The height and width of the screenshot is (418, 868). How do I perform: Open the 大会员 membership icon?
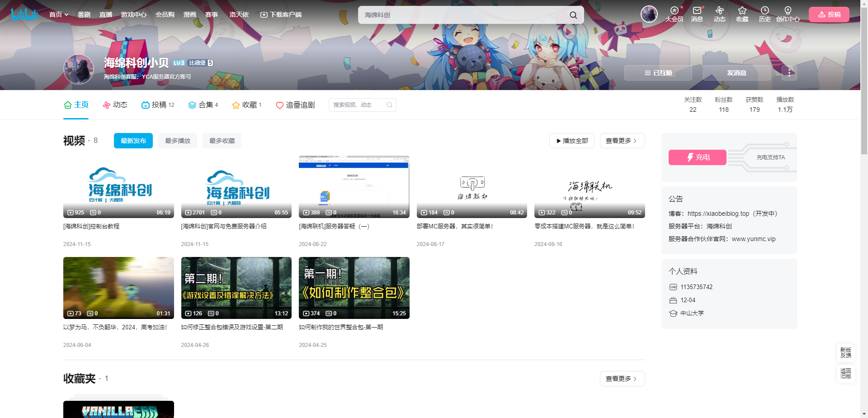[x=674, y=14]
